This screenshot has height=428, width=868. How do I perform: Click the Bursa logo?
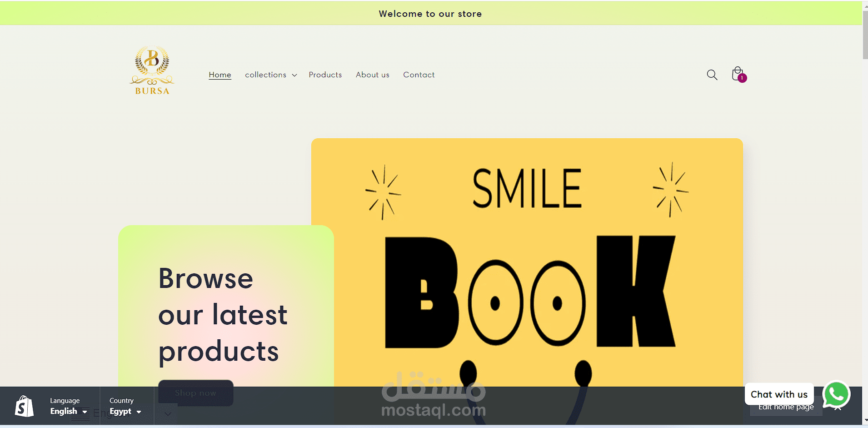tap(152, 70)
